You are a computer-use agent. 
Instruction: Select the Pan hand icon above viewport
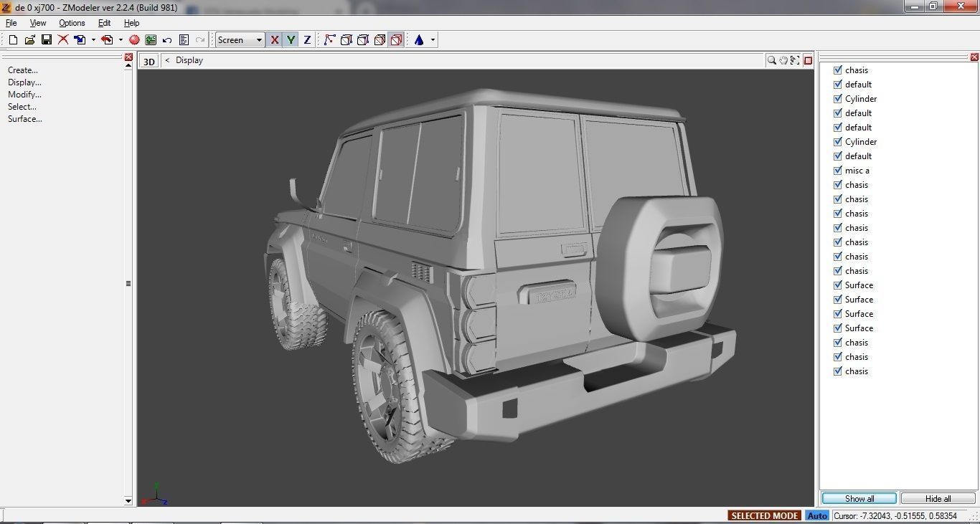[783, 60]
